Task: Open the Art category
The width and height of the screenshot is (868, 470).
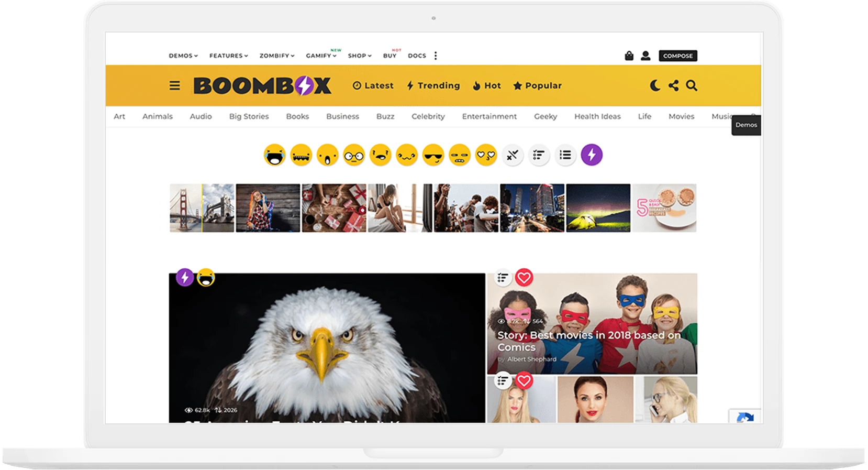Action: pyautogui.click(x=119, y=116)
